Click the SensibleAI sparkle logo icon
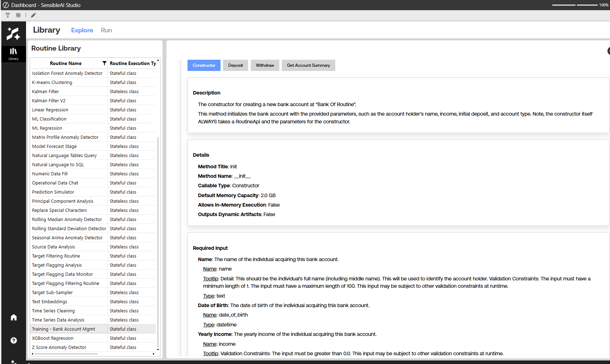610x364 pixels. coord(13,34)
